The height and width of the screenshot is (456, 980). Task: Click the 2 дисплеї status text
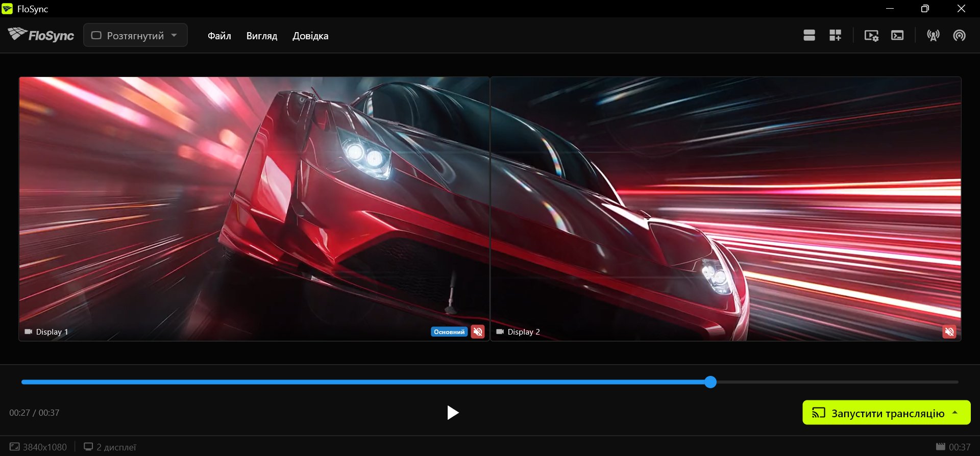116,447
